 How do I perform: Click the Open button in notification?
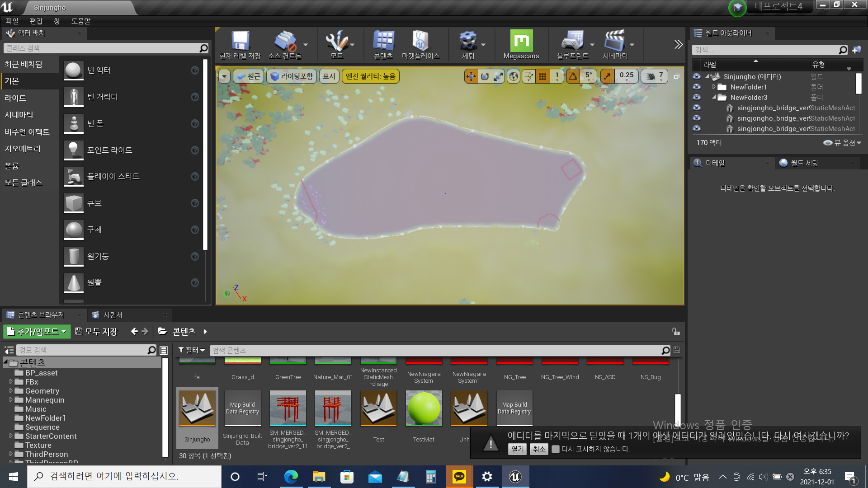(517, 449)
